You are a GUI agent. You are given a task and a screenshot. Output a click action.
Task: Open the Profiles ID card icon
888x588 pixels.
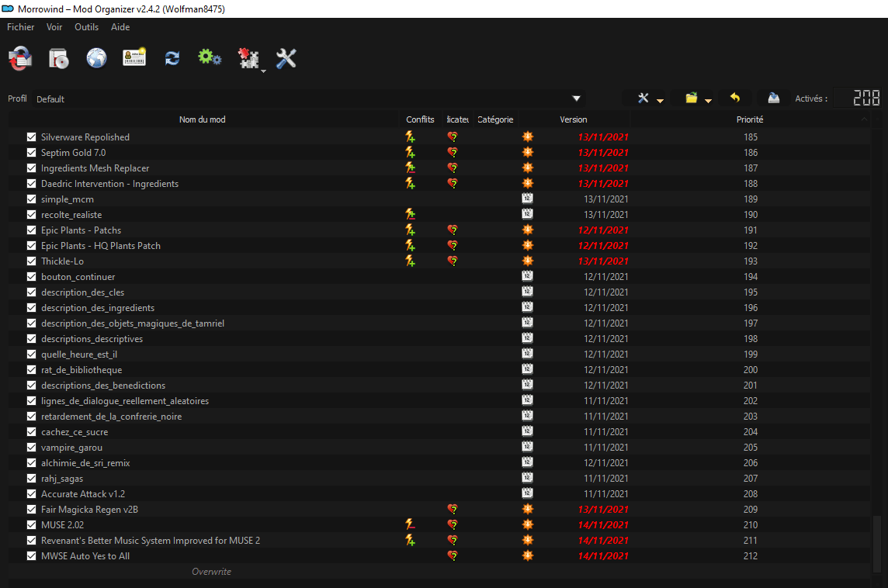click(134, 58)
